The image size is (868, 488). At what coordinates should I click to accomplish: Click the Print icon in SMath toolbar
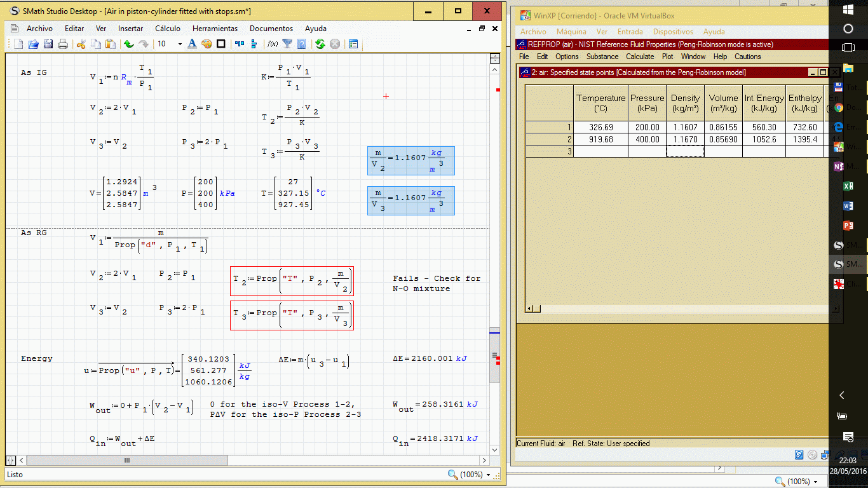pos(63,44)
